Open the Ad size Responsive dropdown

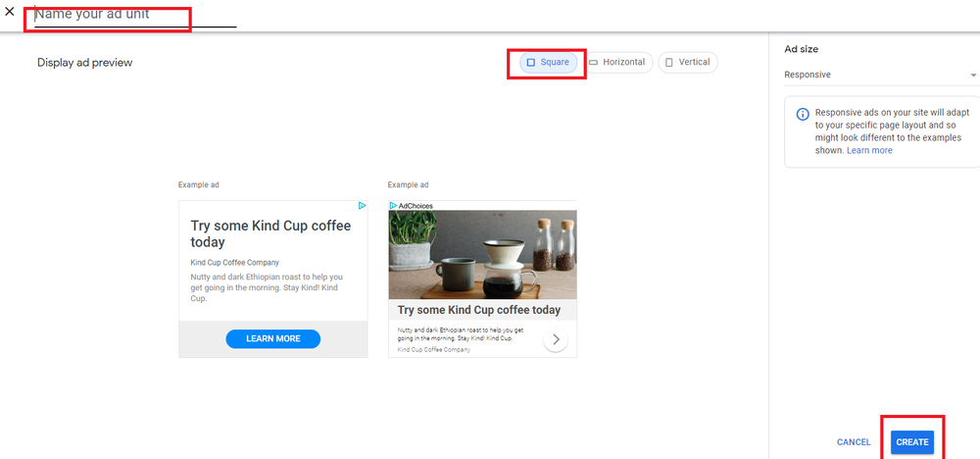pyautogui.click(x=881, y=75)
